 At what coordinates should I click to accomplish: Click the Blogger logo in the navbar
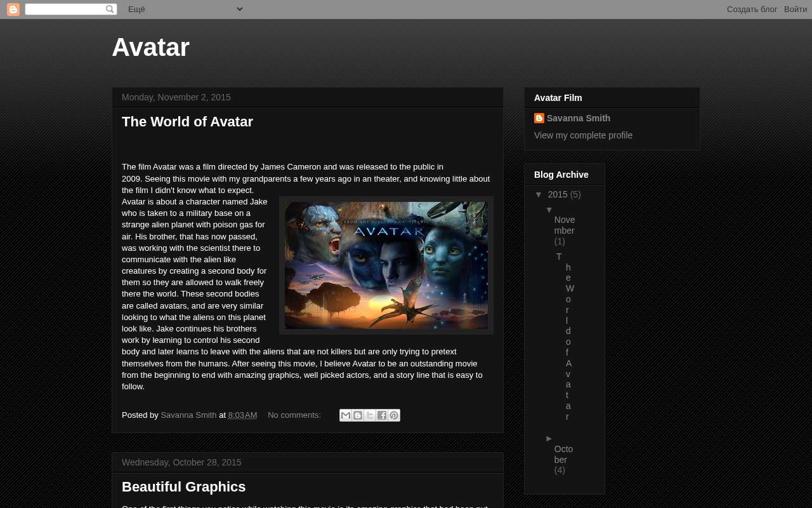point(13,10)
